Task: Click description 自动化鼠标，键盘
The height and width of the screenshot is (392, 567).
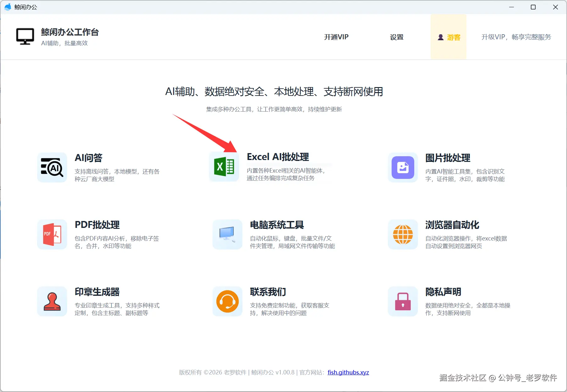Action: (292, 242)
